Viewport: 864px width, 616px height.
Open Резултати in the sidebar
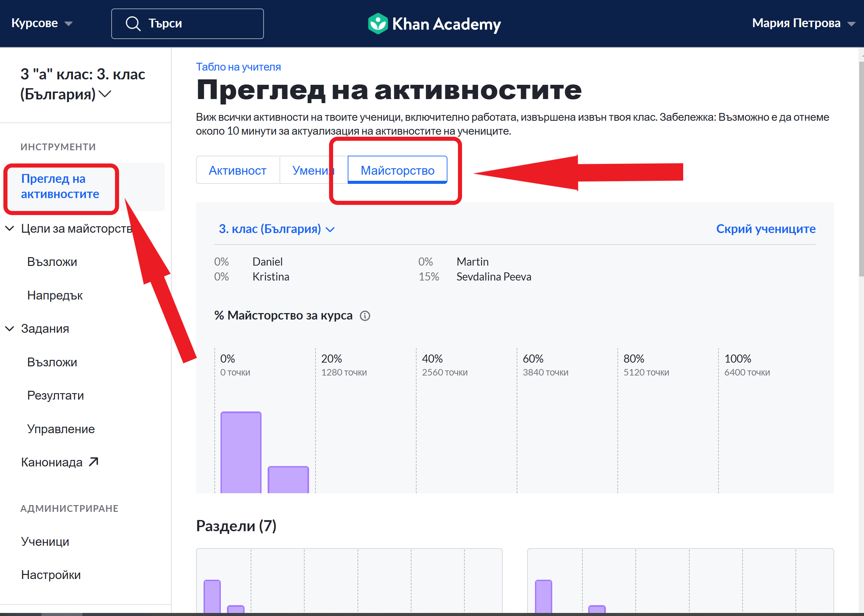(56, 395)
